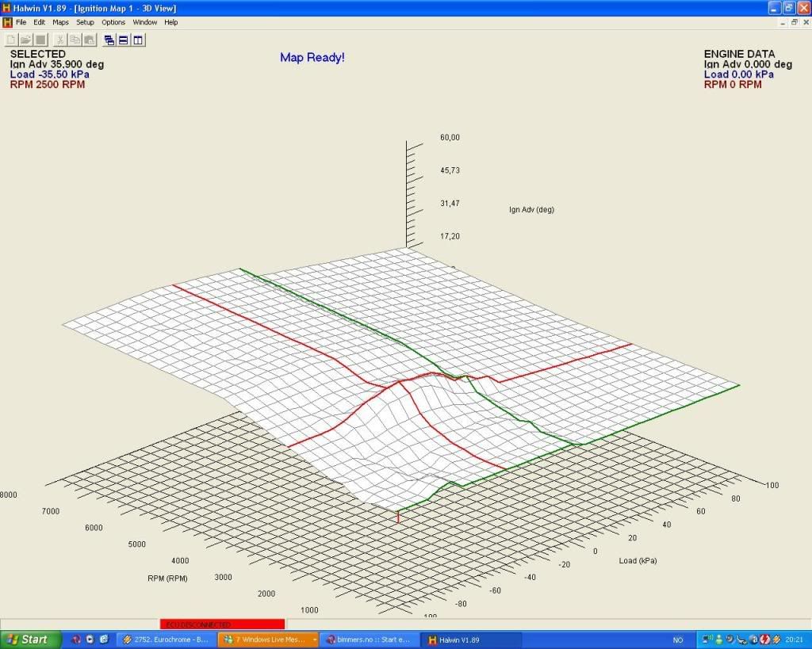Screen dimensions: 812x649
Task: Click the Windows Start button
Action: coord(30,639)
